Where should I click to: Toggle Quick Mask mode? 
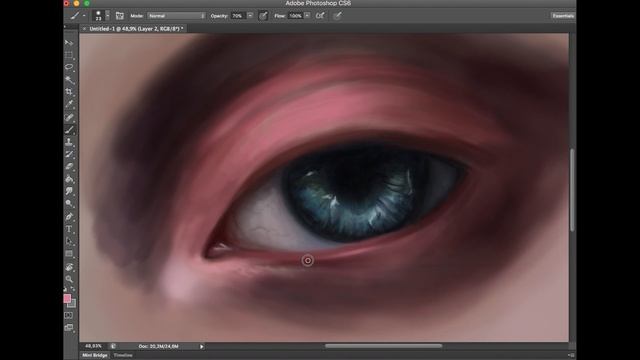pos(69,316)
